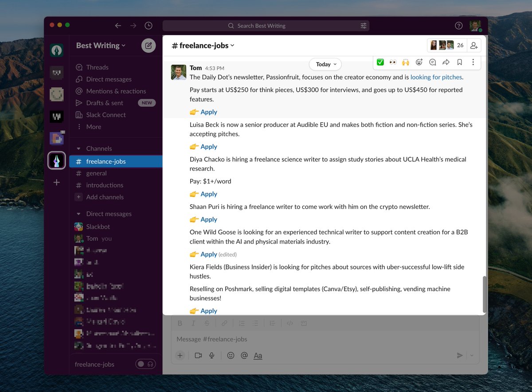Apply strikethrough formatting in composer
532x392 pixels.
coord(207,323)
